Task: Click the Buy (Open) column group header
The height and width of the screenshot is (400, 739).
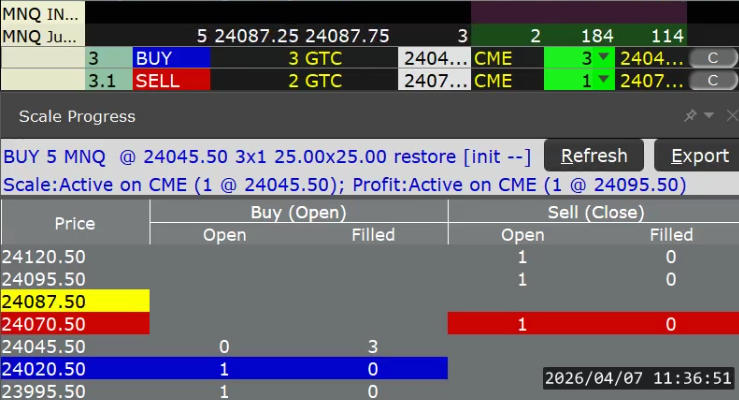Action: pyautogui.click(x=298, y=211)
